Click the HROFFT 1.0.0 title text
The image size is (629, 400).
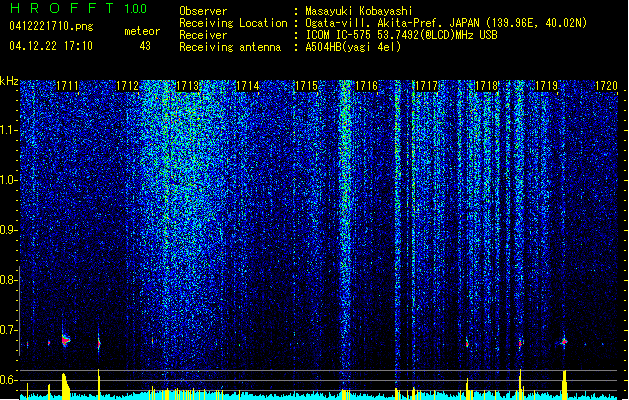[x=78, y=8]
